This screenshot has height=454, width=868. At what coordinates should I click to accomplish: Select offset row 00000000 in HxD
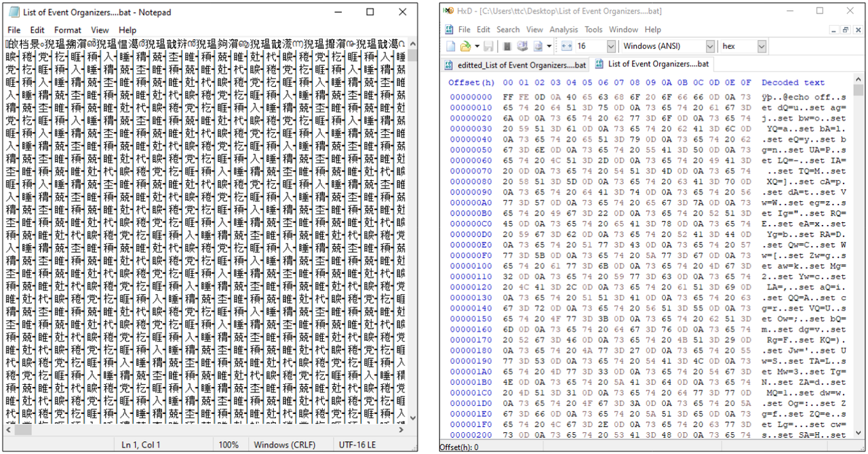click(x=471, y=97)
